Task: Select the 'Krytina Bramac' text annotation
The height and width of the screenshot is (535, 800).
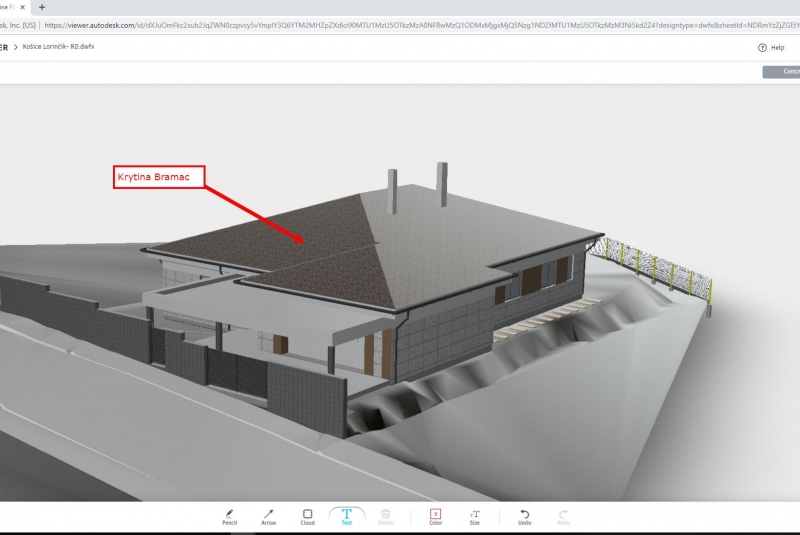Action: pos(159,177)
